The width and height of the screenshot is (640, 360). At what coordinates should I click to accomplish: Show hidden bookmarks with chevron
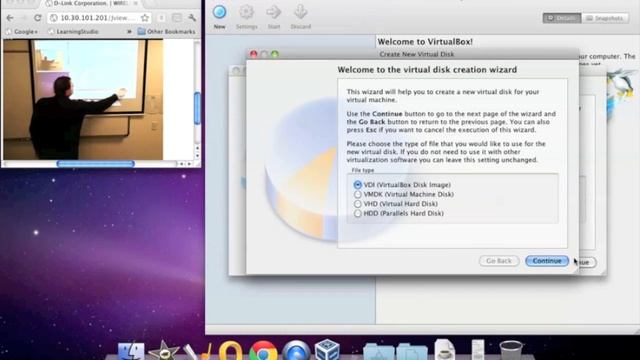pyautogui.click(x=129, y=31)
